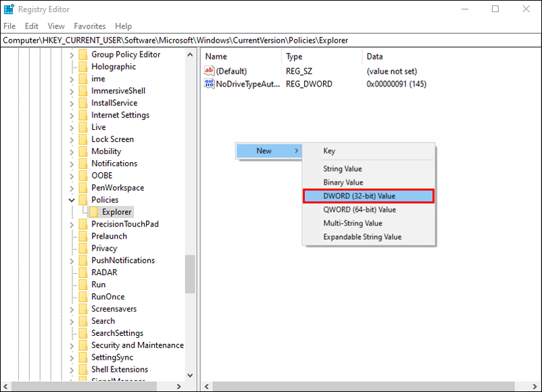Collapse the Policies key

(72, 200)
